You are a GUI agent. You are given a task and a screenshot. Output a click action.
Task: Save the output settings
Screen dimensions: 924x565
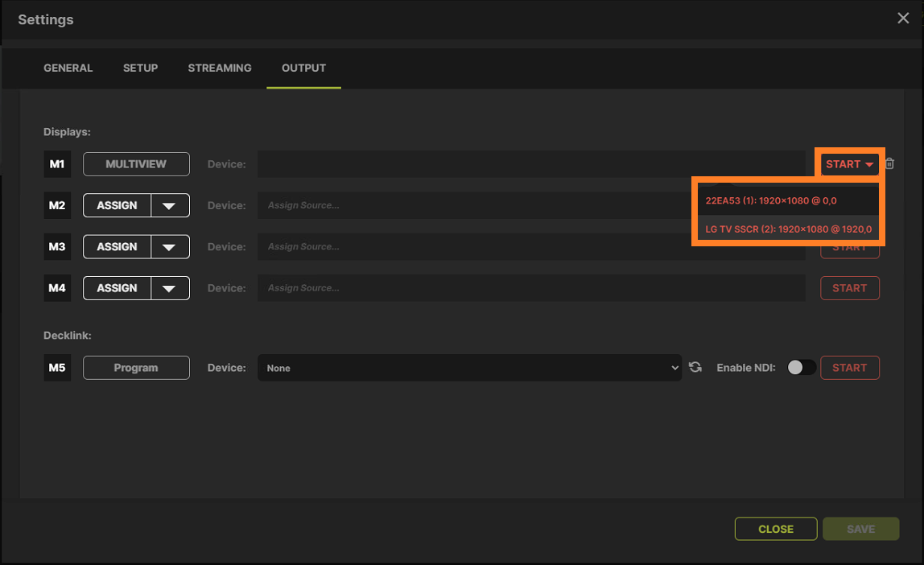pos(860,529)
